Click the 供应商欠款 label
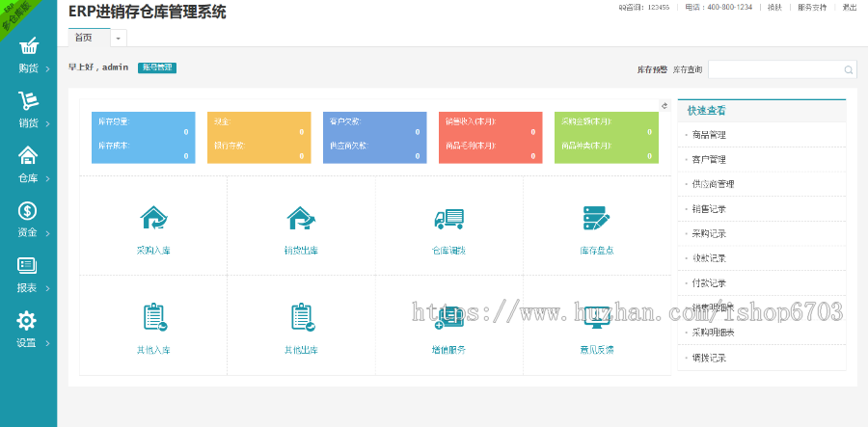868x427 pixels. (x=349, y=146)
